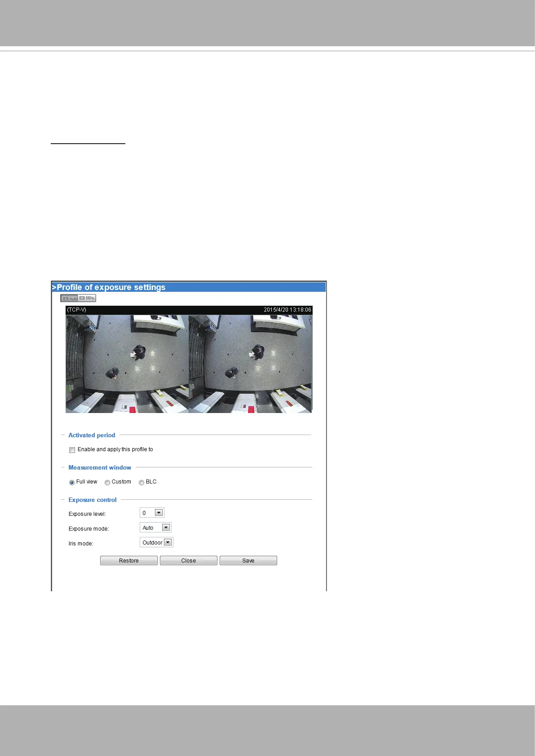Click the Iris mode label
The height and width of the screenshot is (756, 535).
tap(81, 544)
